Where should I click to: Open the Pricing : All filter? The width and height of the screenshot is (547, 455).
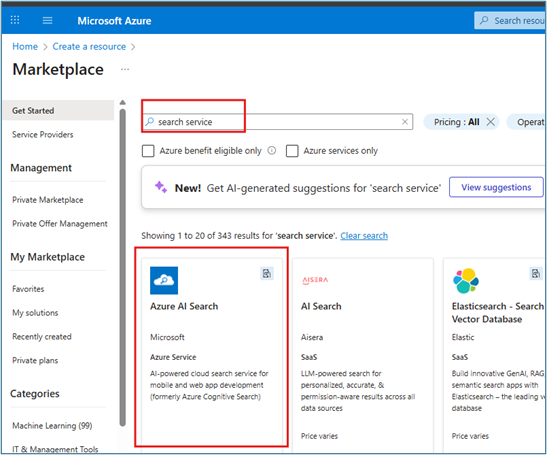pos(456,122)
